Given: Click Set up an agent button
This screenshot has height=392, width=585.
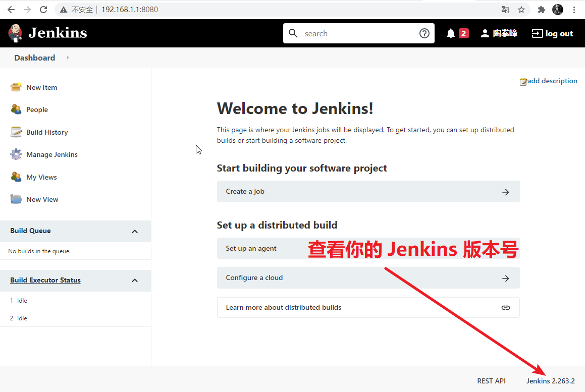Looking at the screenshot, I should pos(368,248).
